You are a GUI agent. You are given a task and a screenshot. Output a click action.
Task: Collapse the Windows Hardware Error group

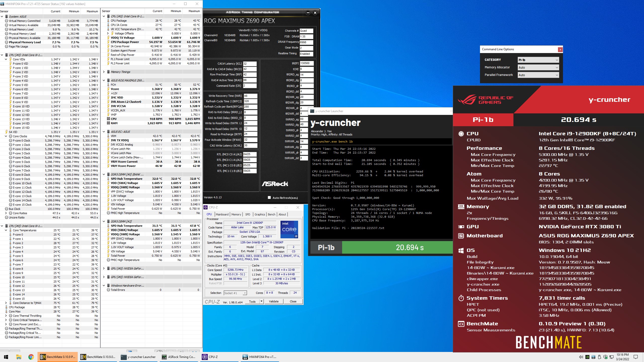pos(104,286)
